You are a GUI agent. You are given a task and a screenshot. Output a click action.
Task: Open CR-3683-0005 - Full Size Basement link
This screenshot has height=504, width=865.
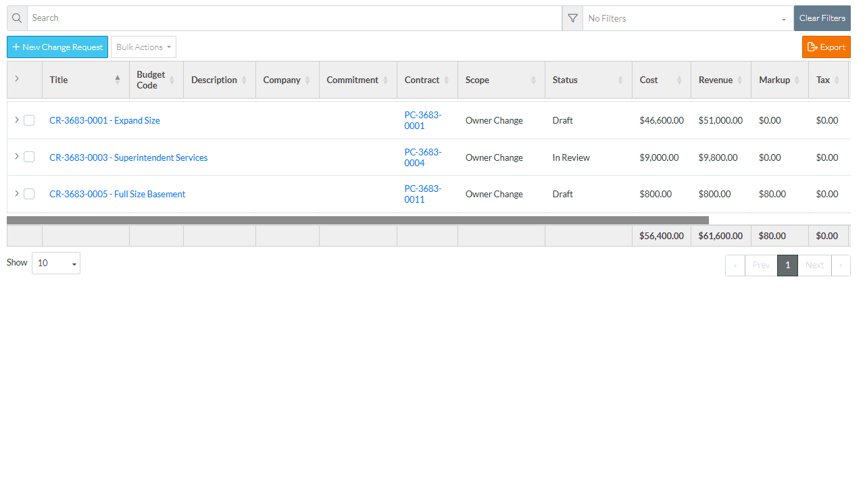click(x=118, y=194)
